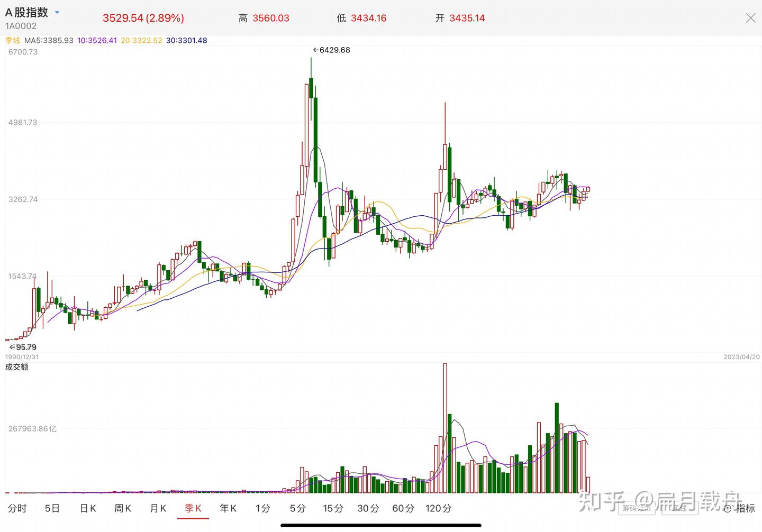This screenshot has height=532, width=762.
Task: Click the y-axis label 1543.74
Action: (x=22, y=276)
